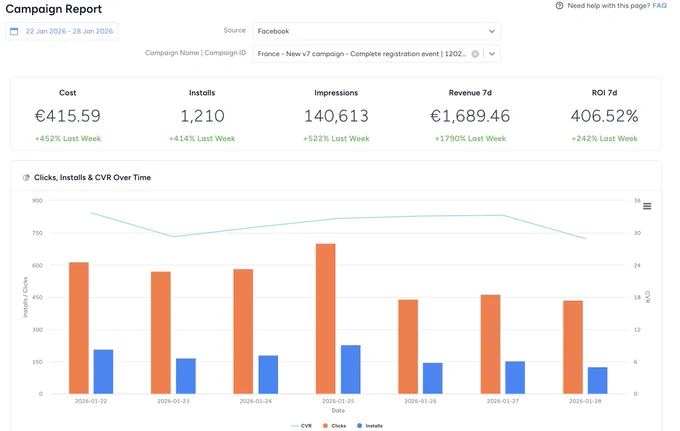Click the blue Installs bar for 2026-01-26
This screenshot has height=431, width=680.
click(x=433, y=378)
